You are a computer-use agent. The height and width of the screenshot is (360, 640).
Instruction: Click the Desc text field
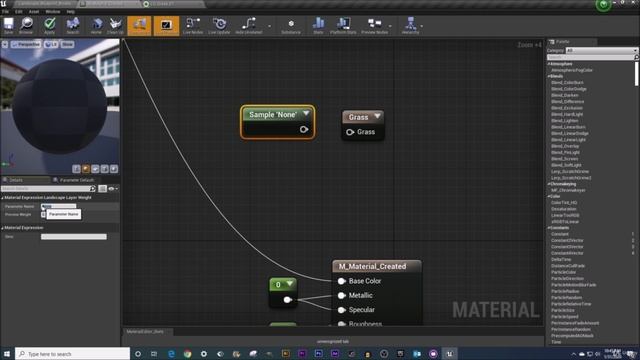click(x=74, y=237)
